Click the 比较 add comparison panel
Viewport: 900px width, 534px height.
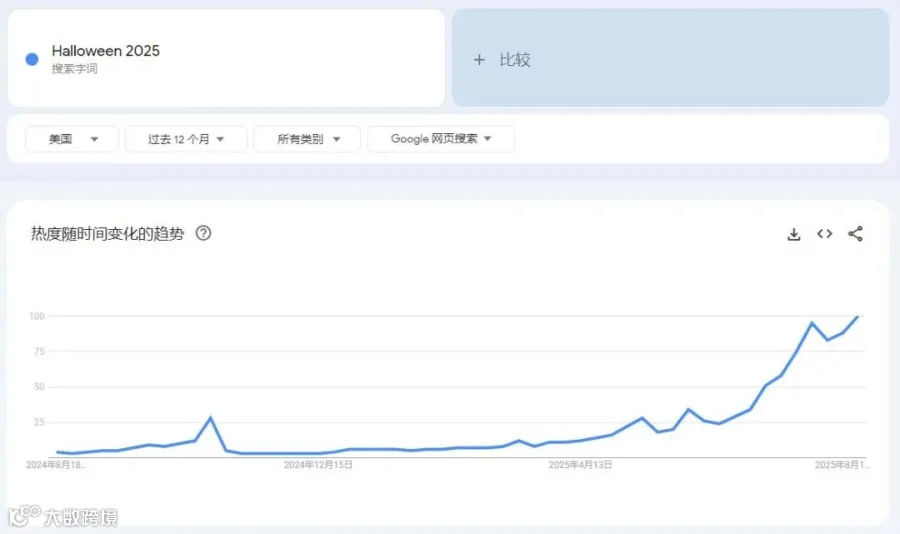click(670, 57)
